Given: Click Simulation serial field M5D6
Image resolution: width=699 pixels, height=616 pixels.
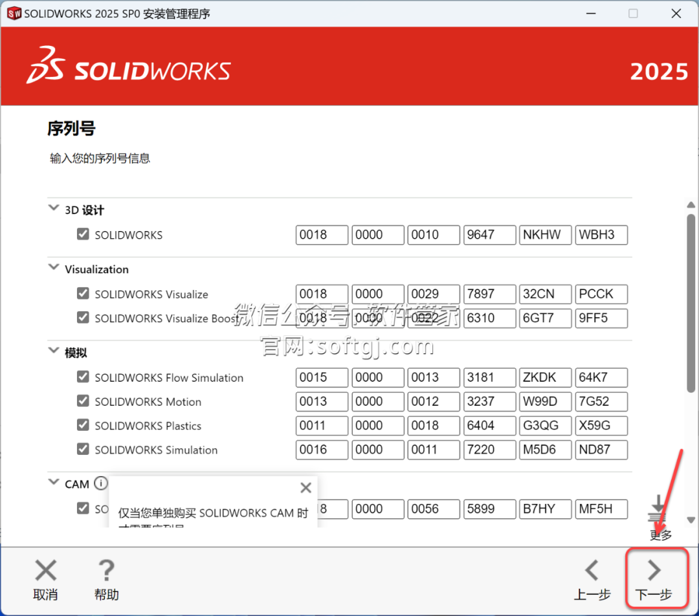Looking at the screenshot, I should pos(545,450).
